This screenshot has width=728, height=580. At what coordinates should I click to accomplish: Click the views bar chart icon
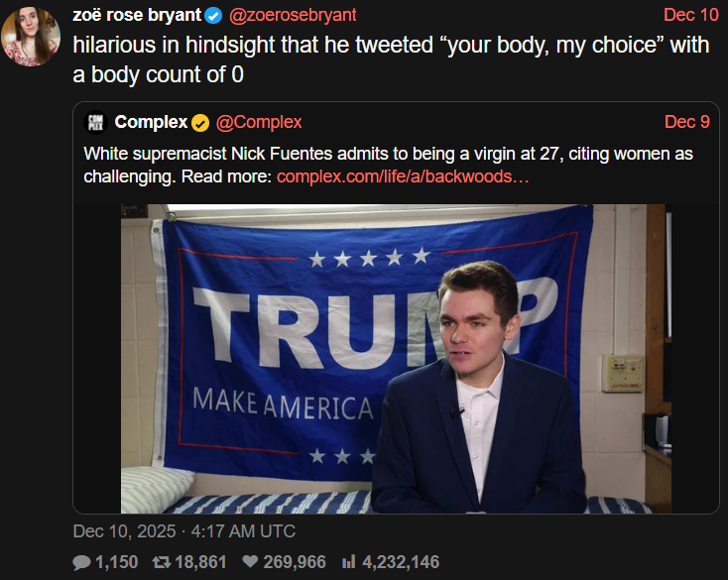pos(348,562)
